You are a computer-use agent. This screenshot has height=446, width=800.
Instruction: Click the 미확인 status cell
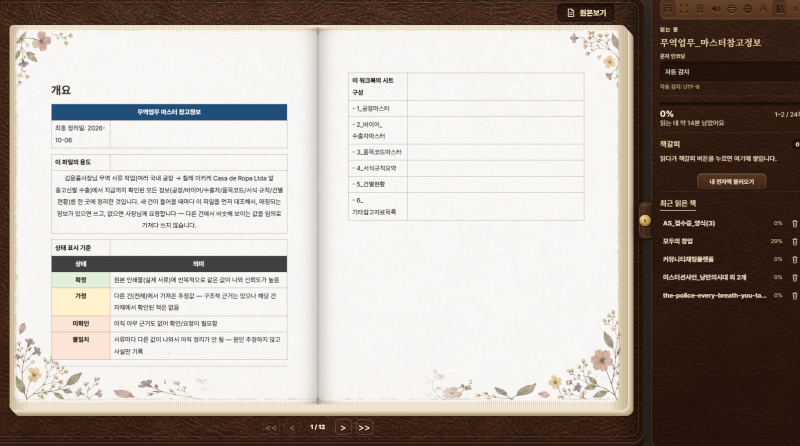(81, 324)
